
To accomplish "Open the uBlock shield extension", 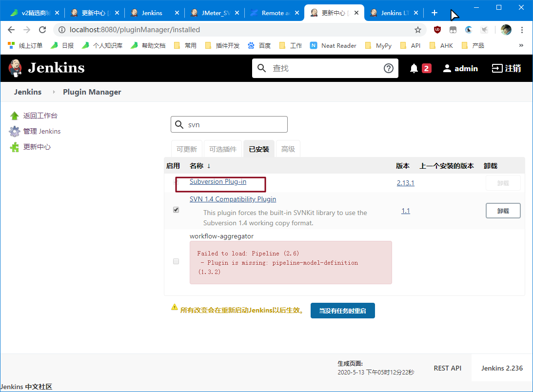I will coord(437,30).
